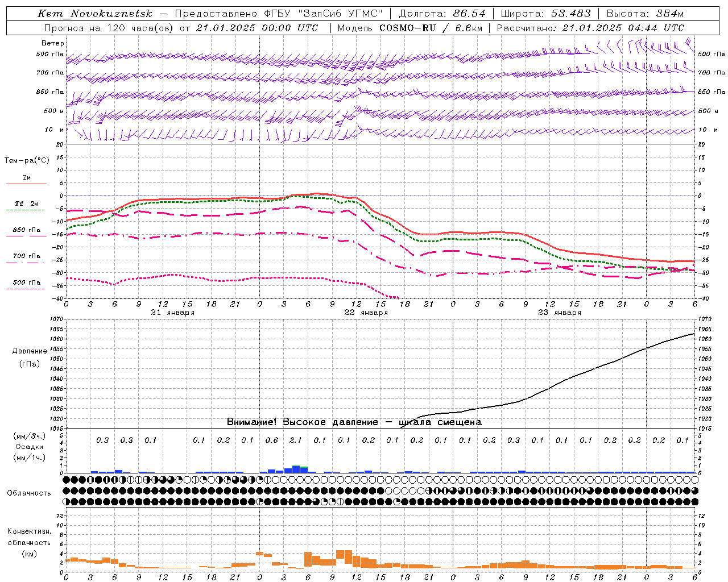Click the 21 января date label
This screenshot has width=728, height=582.
pyautogui.click(x=173, y=313)
